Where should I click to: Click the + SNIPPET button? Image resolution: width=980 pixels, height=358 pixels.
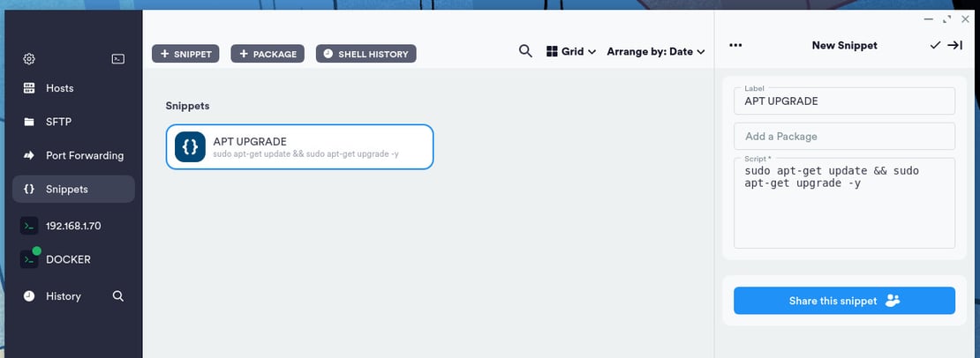click(x=185, y=55)
